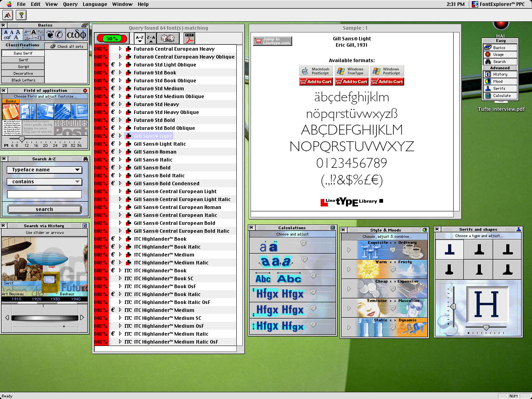Open the question mark help icon
532x399 pixels.
[21, 15]
